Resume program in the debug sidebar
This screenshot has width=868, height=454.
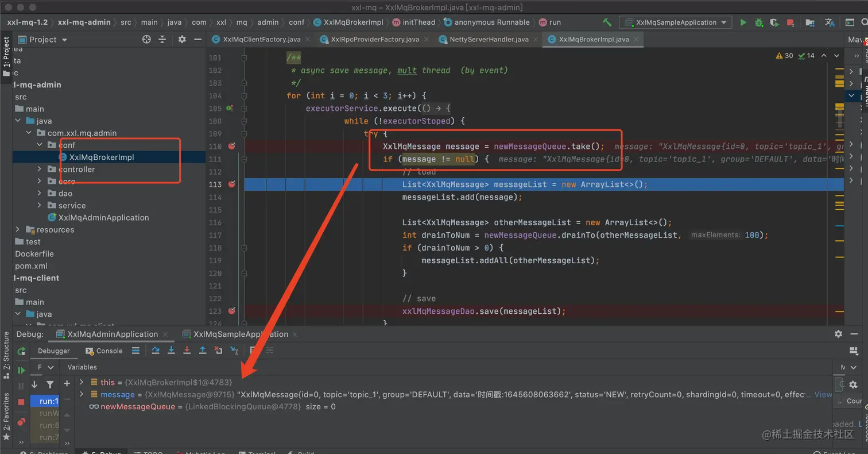(x=22, y=371)
